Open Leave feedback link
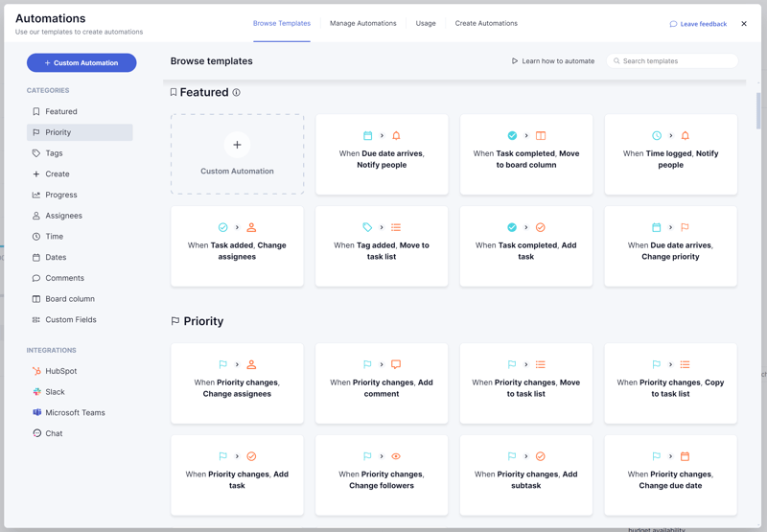 (x=698, y=24)
